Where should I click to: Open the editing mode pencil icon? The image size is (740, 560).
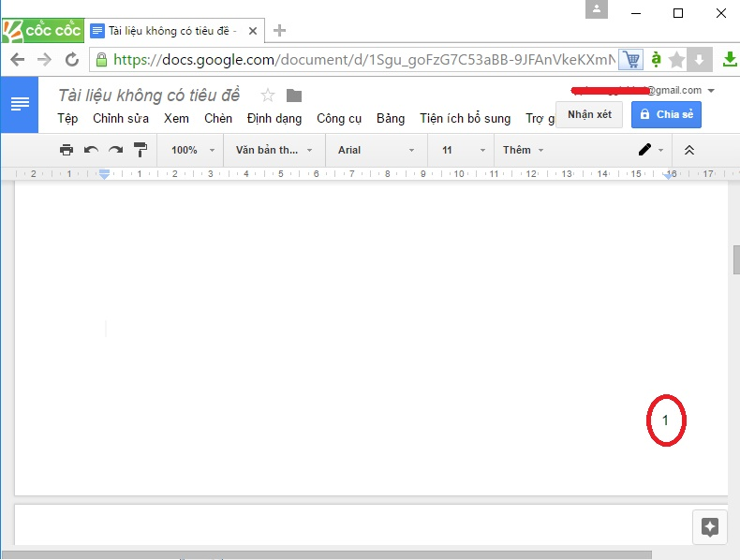pyautogui.click(x=644, y=150)
